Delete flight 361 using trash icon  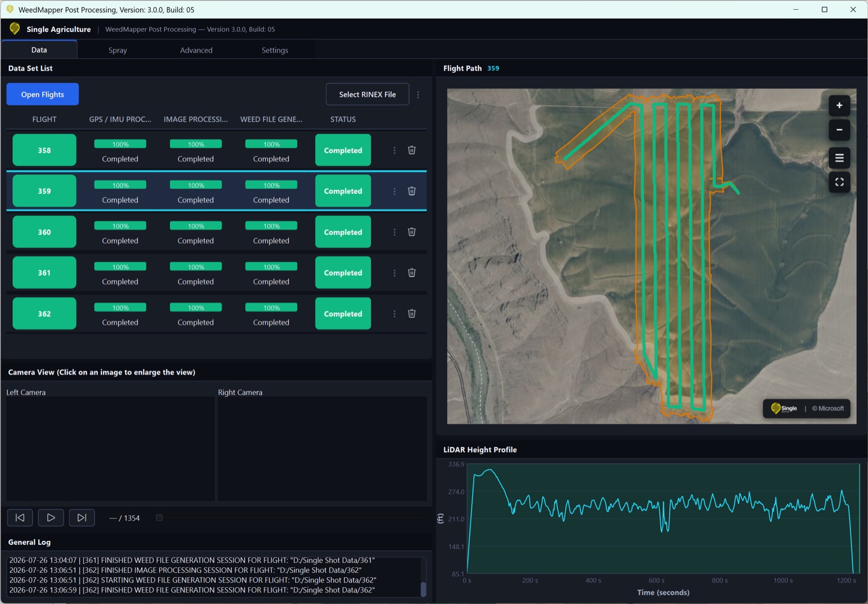411,273
